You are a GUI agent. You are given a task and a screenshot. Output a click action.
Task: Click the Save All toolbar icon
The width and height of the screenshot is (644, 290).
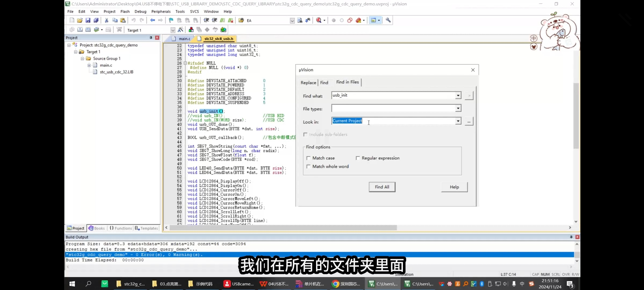click(x=96, y=20)
